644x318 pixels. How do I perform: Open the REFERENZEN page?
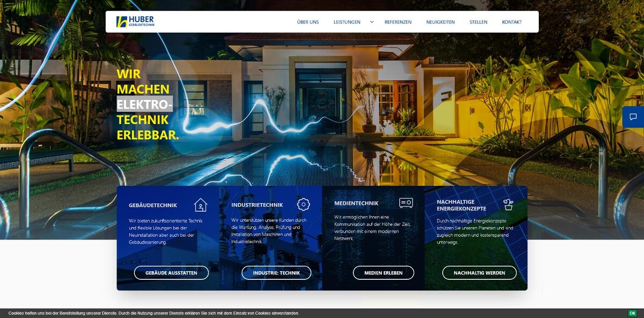[397, 22]
